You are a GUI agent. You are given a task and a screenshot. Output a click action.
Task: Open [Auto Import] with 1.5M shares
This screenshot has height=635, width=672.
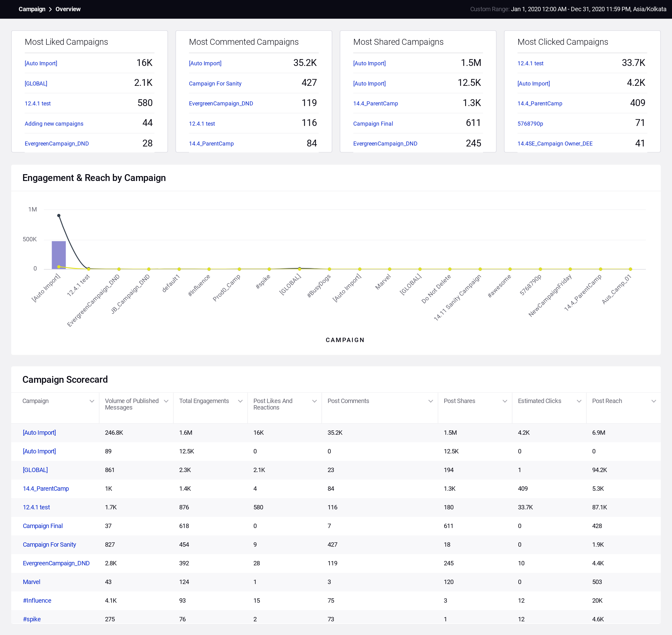[370, 63]
